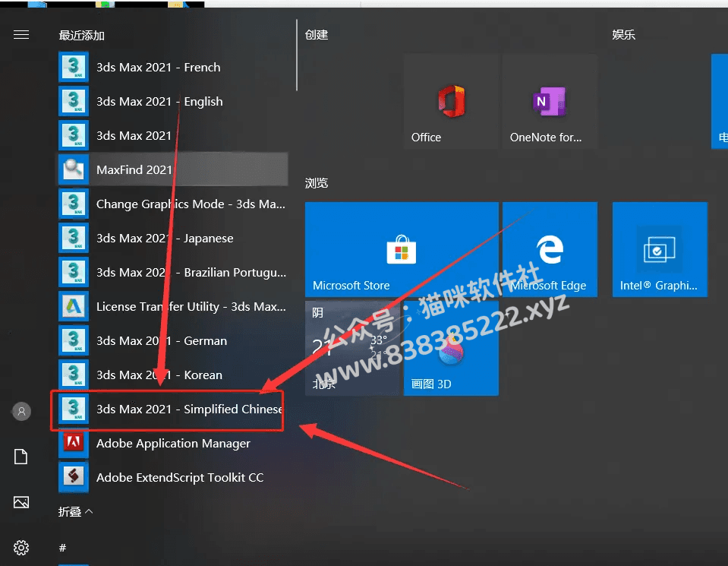
Task: Select the 3ds Max 2021 - Japanese label
Action: click(x=165, y=239)
